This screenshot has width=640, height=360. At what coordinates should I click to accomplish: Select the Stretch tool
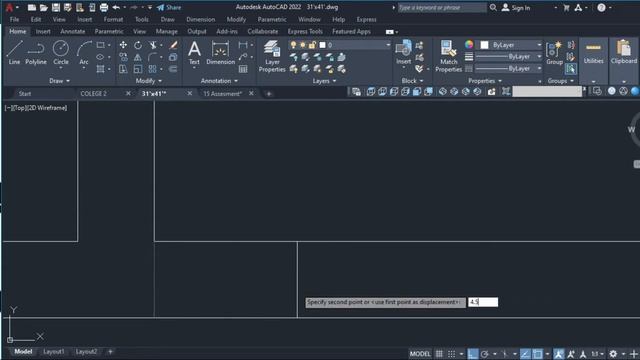[123, 69]
